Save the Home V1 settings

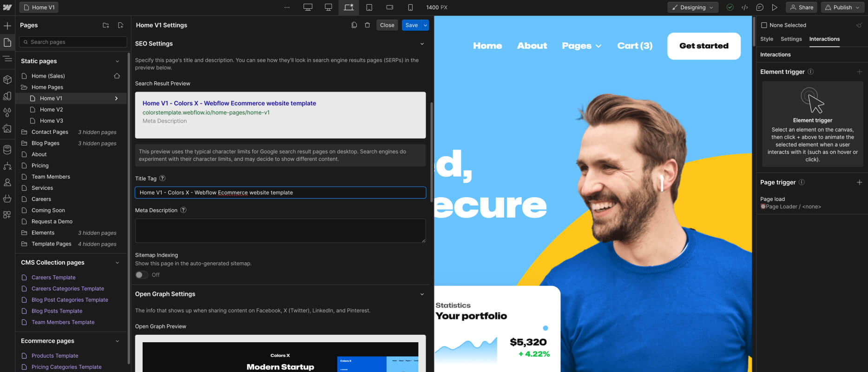[x=412, y=25]
